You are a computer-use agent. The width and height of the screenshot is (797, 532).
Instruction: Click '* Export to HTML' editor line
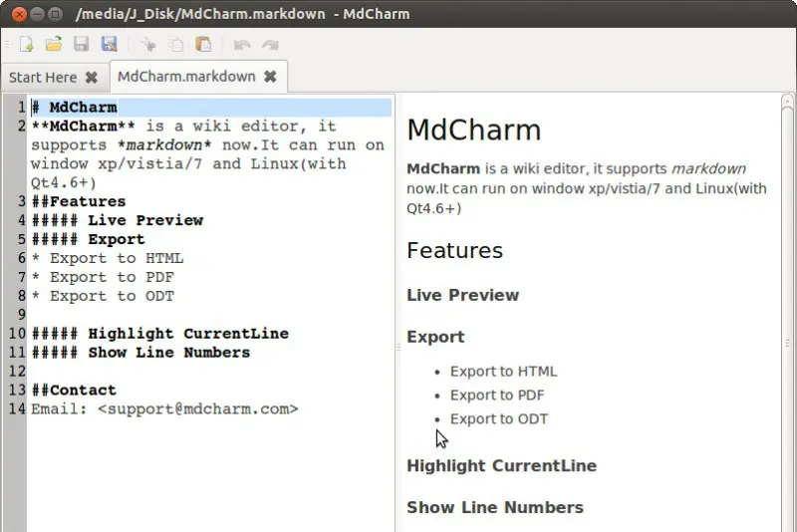pyautogui.click(x=107, y=258)
